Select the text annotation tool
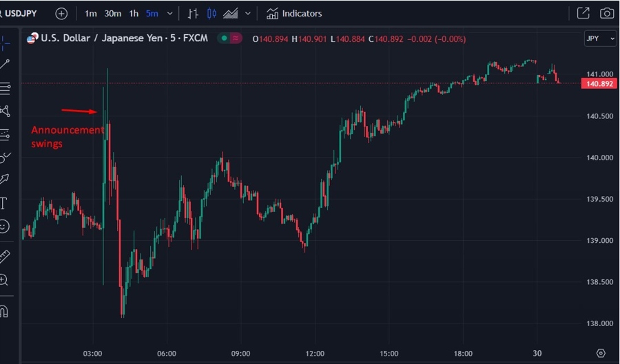Screen dimensions: 620x364 (x=3, y=203)
